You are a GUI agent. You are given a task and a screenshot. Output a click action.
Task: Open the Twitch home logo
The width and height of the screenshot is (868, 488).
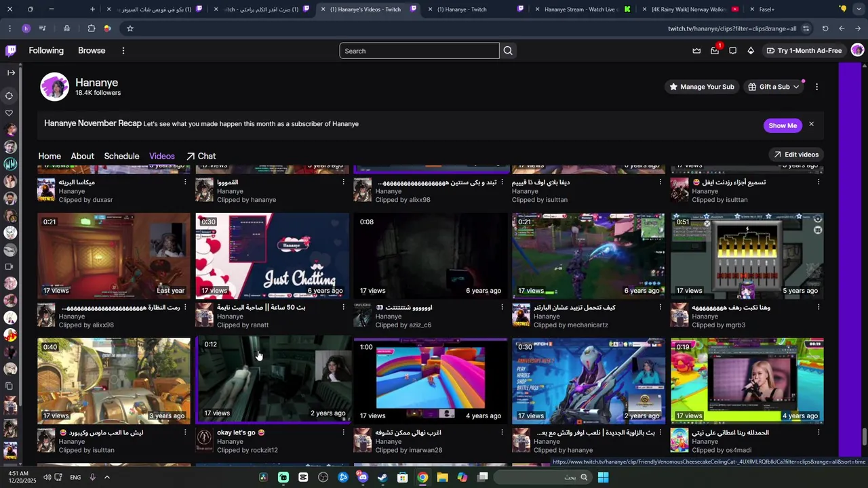coord(11,51)
